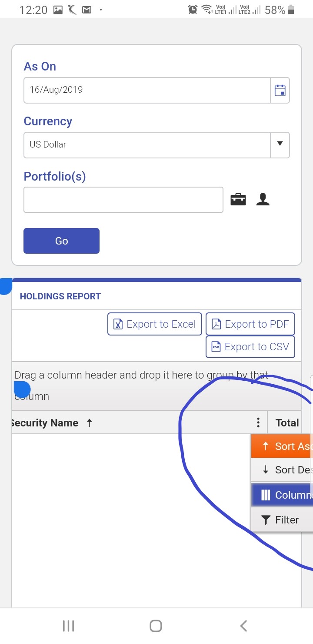Select Sort Ascending menu option
This screenshot has width=313, height=644.
tap(283, 446)
